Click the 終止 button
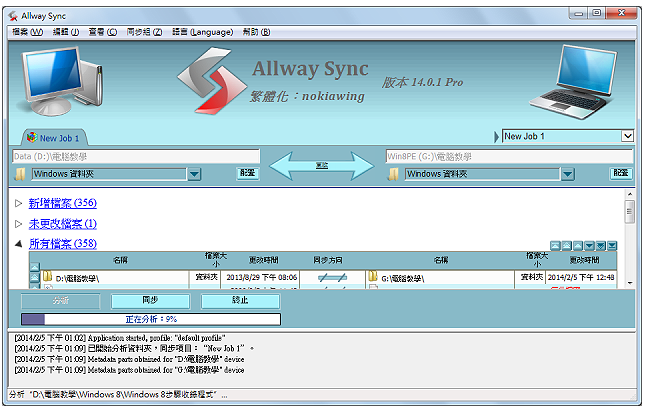645x406 pixels. click(x=240, y=301)
